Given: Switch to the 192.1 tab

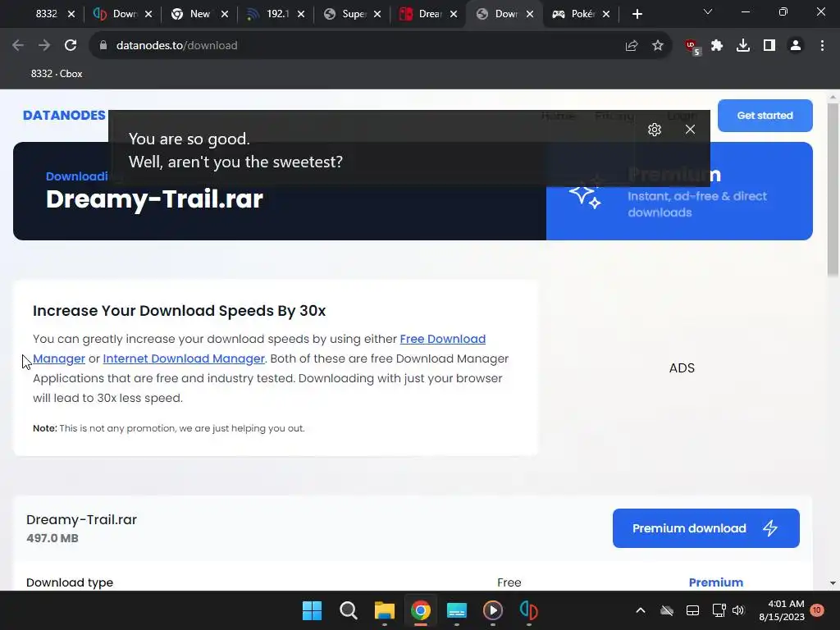Looking at the screenshot, I should (268, 14).
